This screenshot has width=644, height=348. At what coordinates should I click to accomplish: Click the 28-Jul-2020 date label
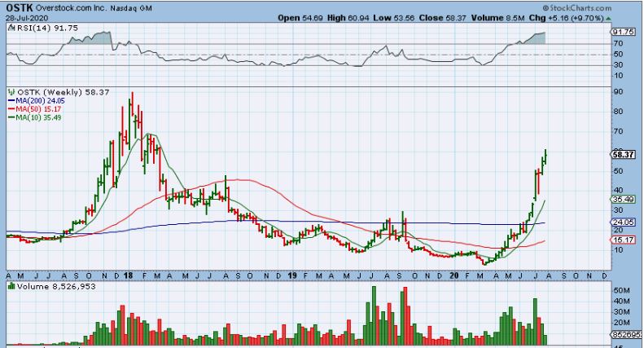click(27, 18)
